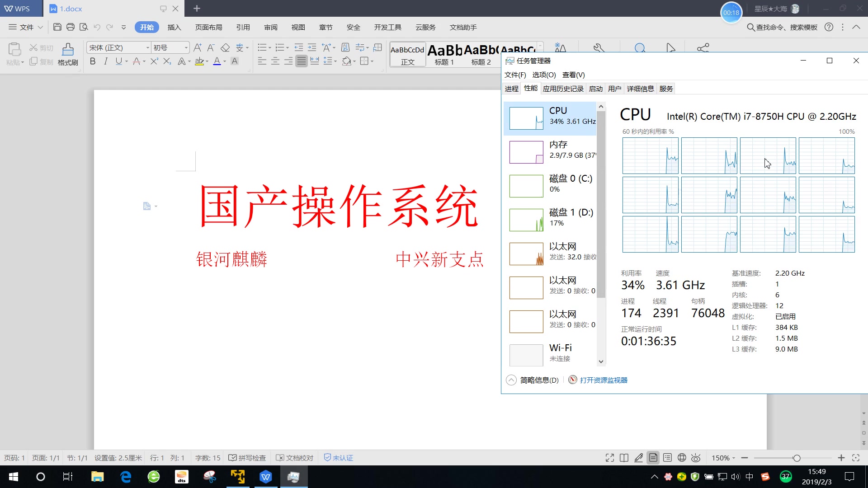Viewport: 868px width, 488px height.
Task: Decrease font size with the A- icon
Action: tap(211, 47)
